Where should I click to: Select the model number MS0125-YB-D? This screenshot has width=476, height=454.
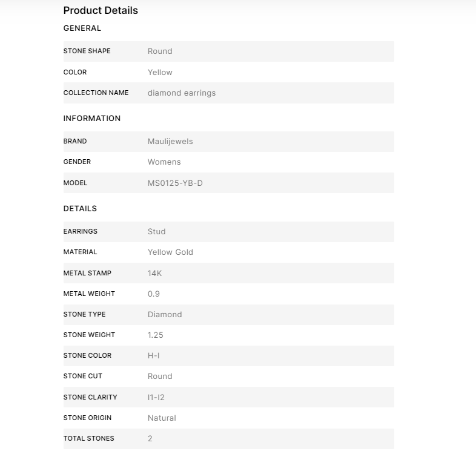pos(175,183)
